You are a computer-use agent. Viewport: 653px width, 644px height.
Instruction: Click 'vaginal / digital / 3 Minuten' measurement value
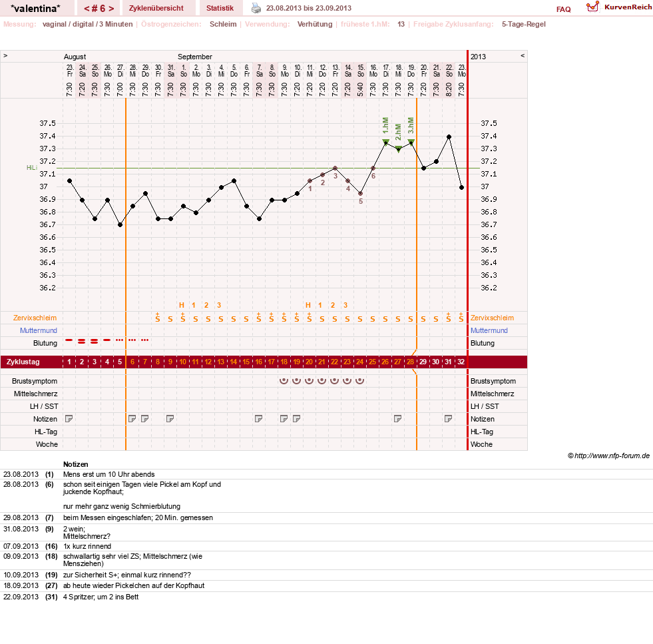(87, 24)
